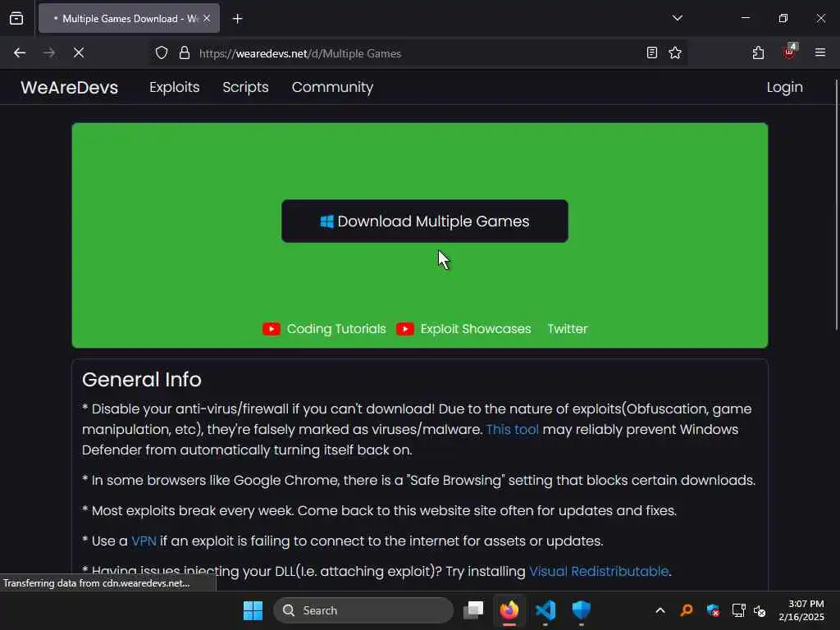Toggle reader view icon
840x630 pixels.
click(652, 52)
